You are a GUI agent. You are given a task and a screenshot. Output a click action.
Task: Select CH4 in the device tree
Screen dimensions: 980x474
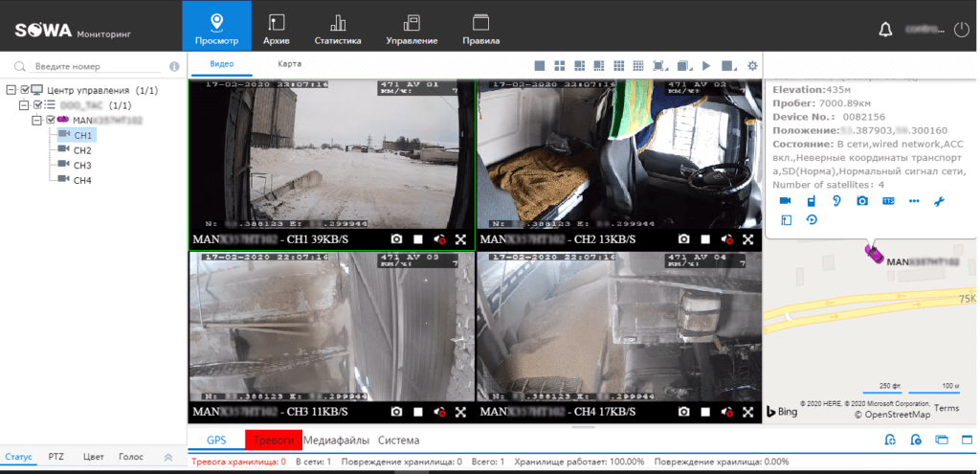(76, 180)
